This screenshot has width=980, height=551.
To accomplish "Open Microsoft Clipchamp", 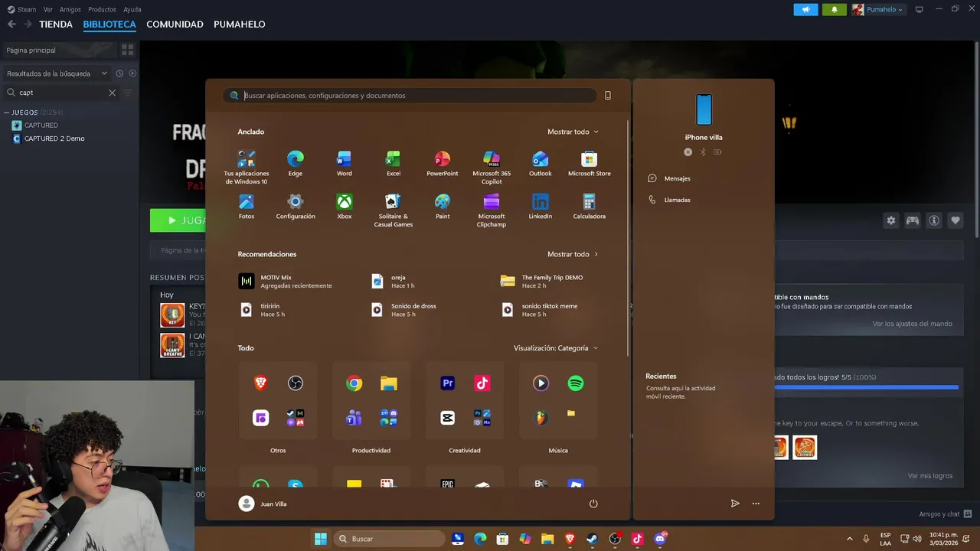I will pos(491,210).
